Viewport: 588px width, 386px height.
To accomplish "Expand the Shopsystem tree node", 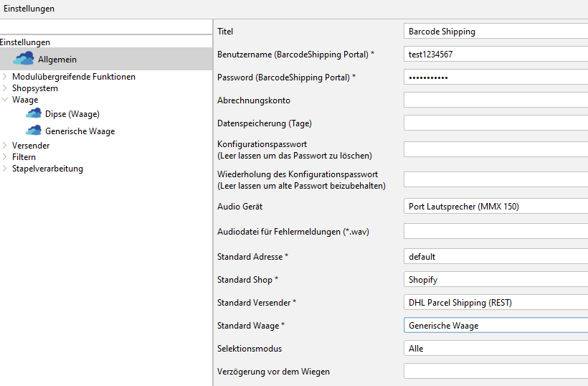I will [x=5, y=88].
